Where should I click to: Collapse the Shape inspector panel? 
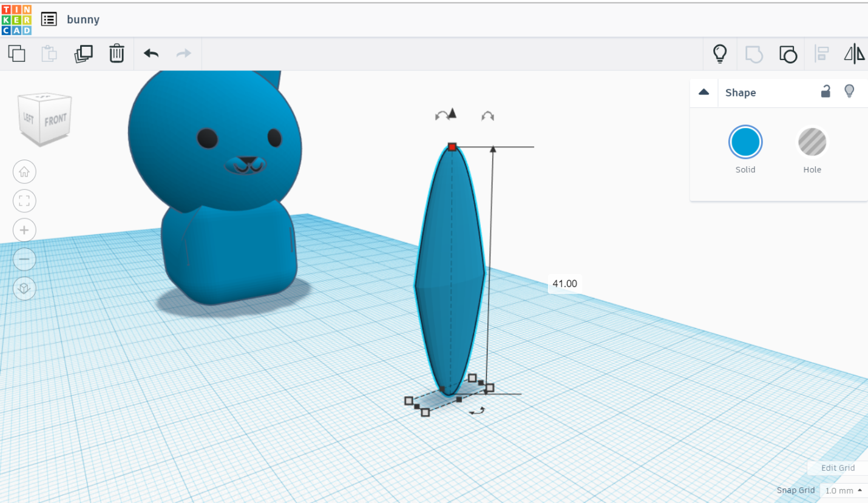tap(704, 92)
